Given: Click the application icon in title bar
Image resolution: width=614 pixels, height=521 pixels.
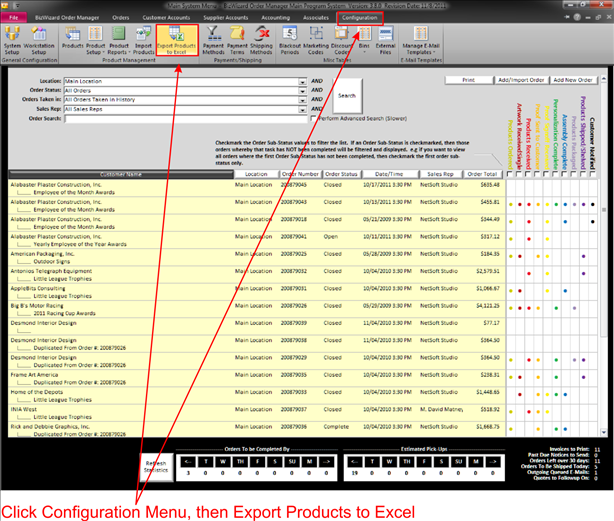Looking at the screenshot, I should tap(5, 5).
